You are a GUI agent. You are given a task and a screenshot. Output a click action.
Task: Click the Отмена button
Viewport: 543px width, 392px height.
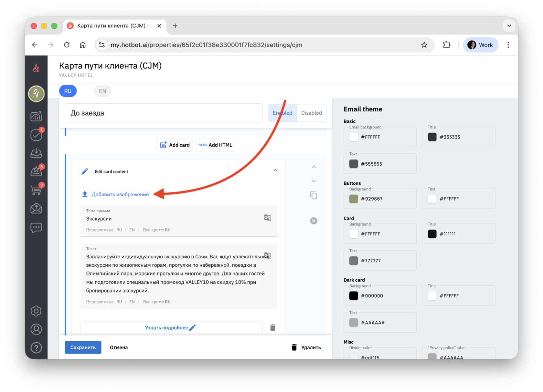pos(119,347)
